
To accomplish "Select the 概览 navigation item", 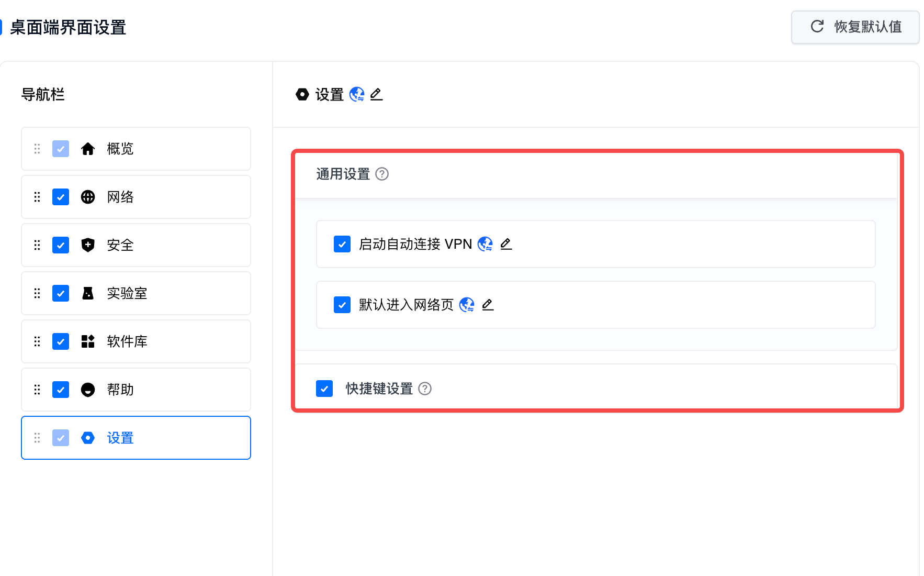I will pyautogui.click(x=120, y=149).
